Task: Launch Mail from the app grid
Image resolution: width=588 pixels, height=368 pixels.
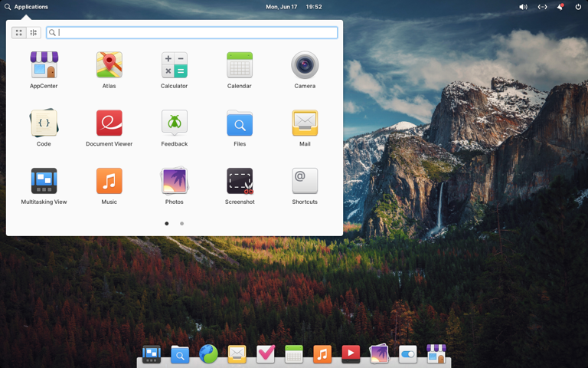Action: pyautogui.click(x=305, y=128)
